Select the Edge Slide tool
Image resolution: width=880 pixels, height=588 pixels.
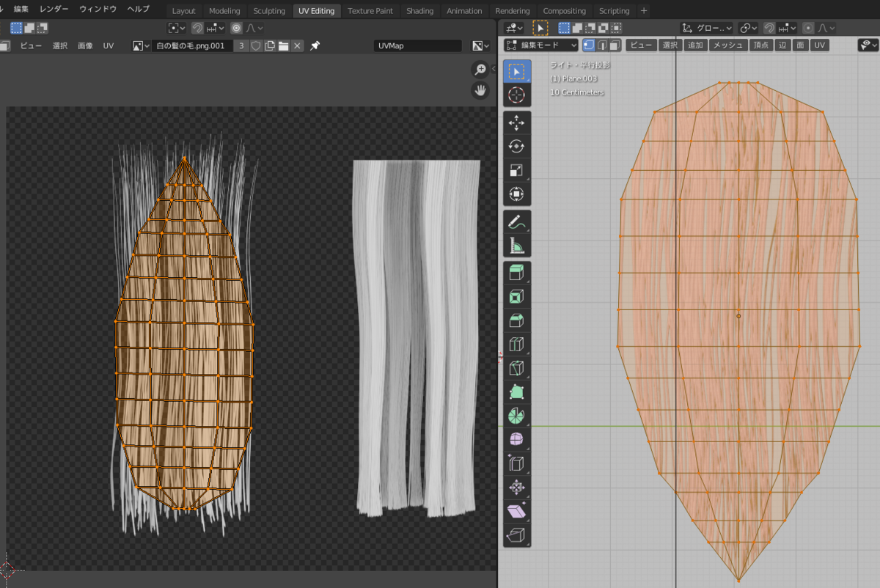pyautogui.click(x=517, y=464)
